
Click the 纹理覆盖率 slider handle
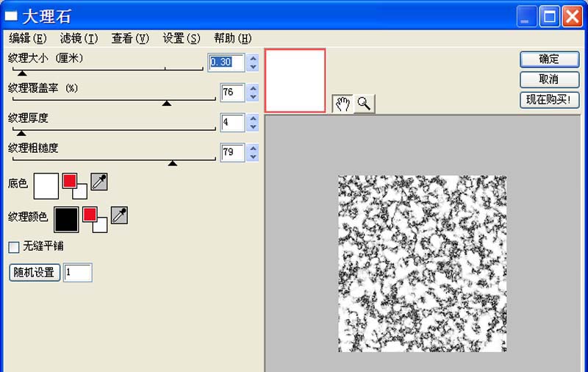click(x=167, y=104)
